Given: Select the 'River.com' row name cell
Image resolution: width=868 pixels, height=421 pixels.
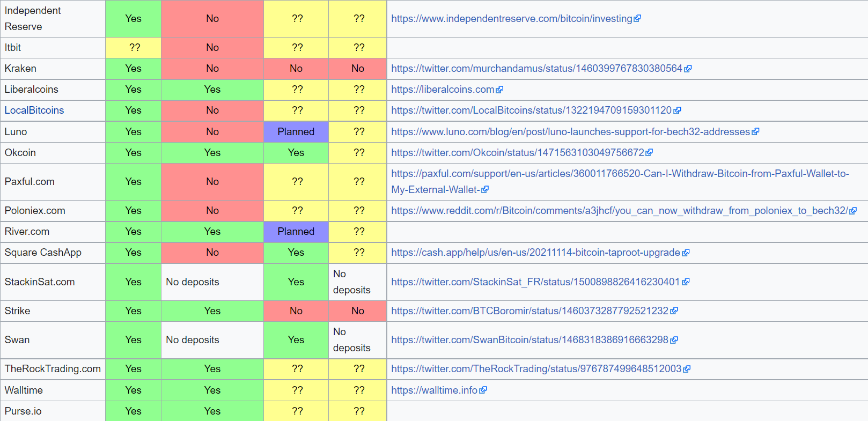Looking at the screenshot, I should click(53, 232).
